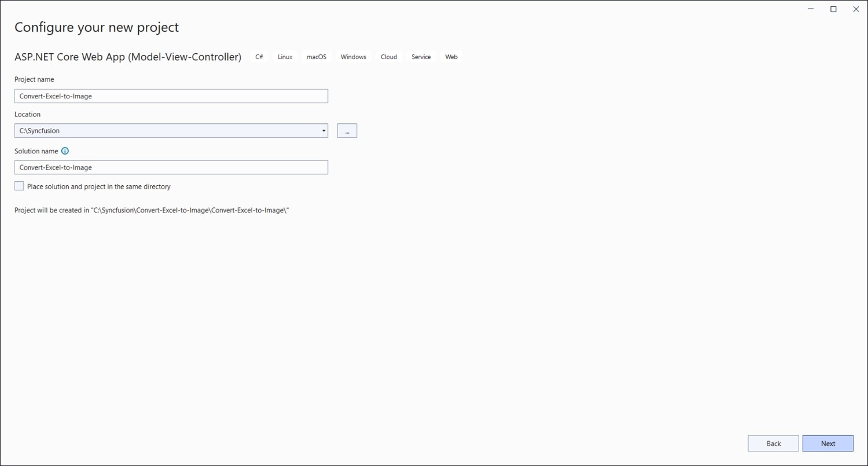Image resolution: width=868 pixels, height=466 pixels.
Task: Expand the Location dropdown arrow
Action: coord(323,131)
